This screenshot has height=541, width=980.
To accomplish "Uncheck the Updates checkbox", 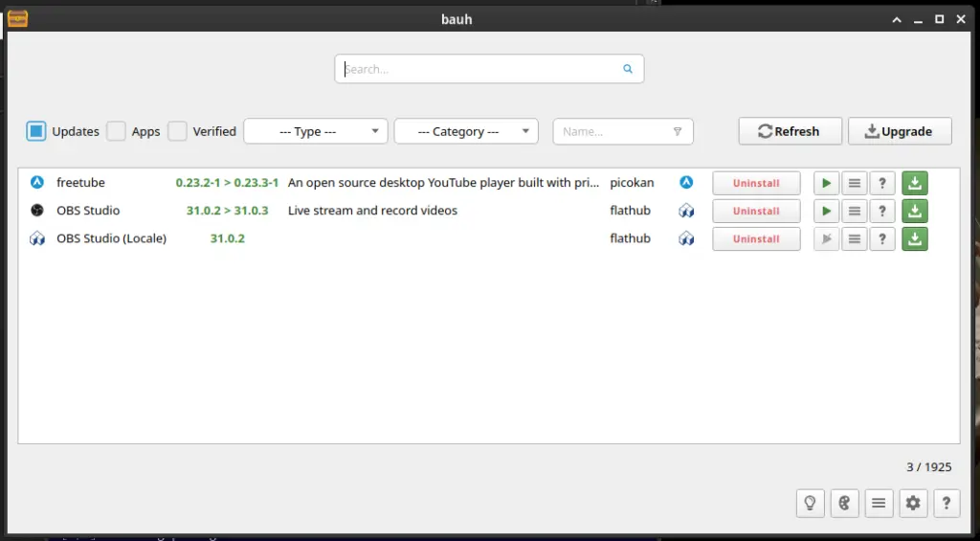I will coord(36,131).
